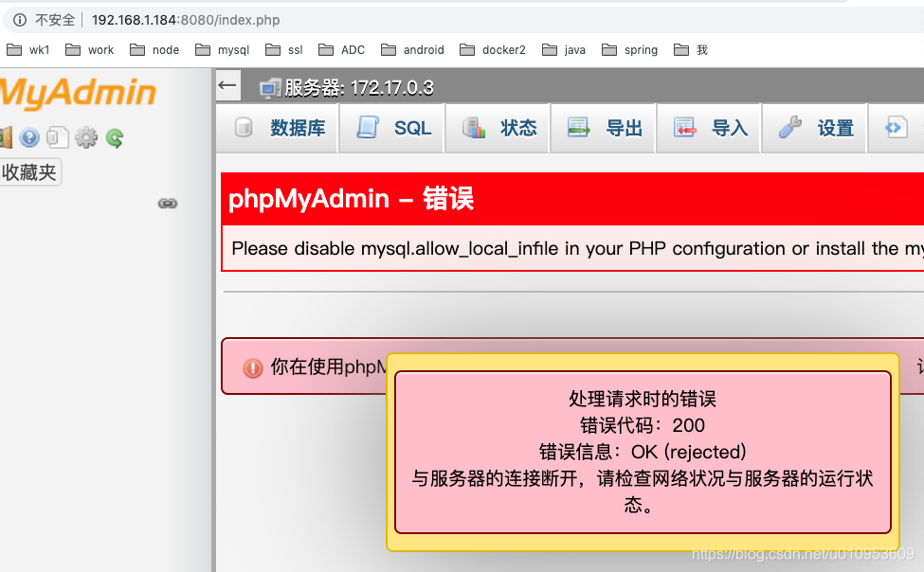Image resolution: width=924 pixels, height=572 pixels.
Task: Click the red exclamation warning icon
Action: 253,368
